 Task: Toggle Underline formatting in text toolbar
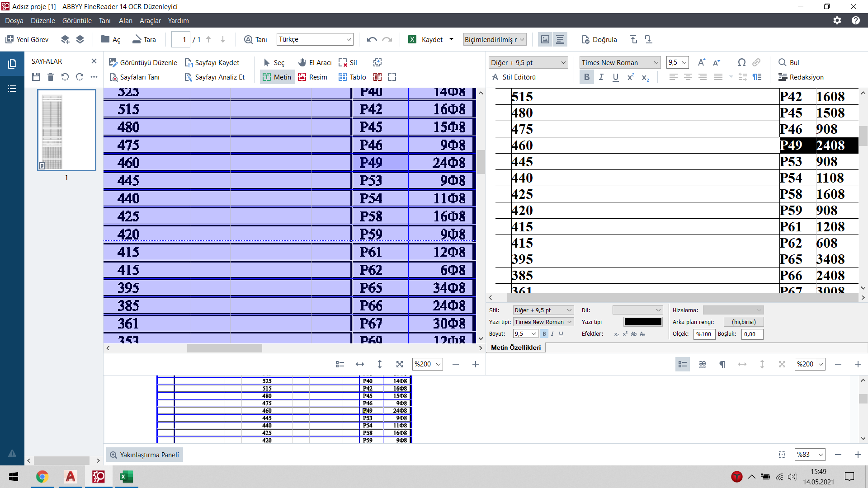(615, 77)
